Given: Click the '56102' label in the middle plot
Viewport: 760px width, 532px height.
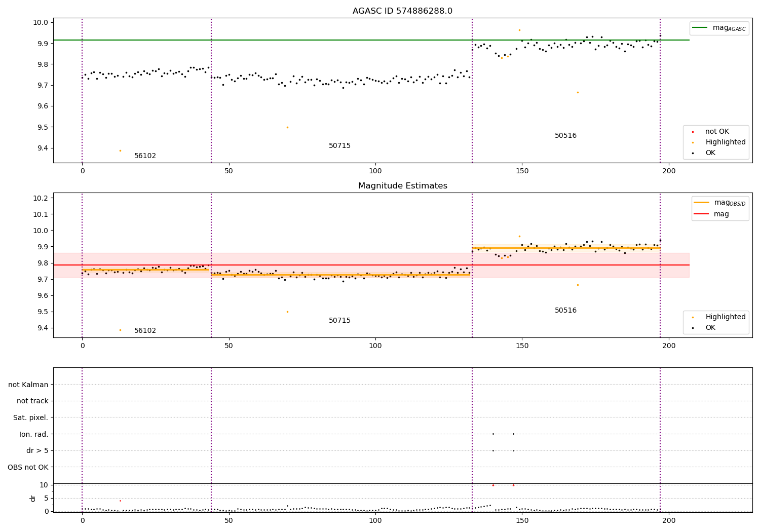Looking at the screenshot, I should click(145, 331).
